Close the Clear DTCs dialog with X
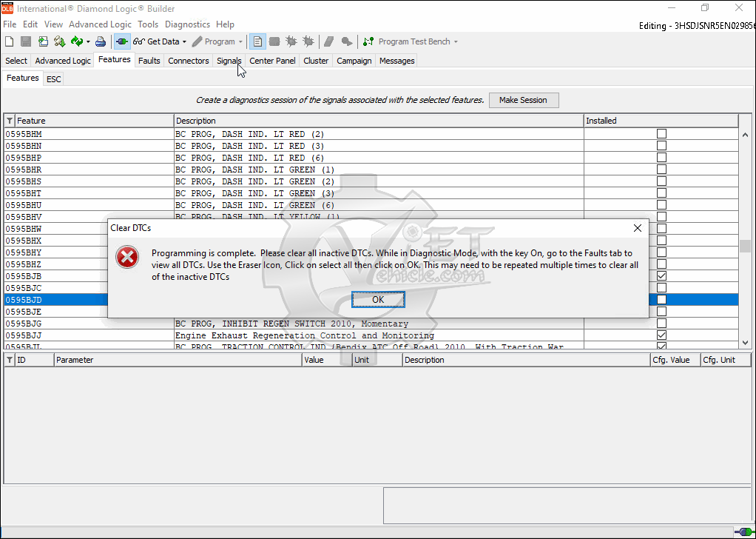Image resolution: width=756 pixels, height=539 pixels. click(638, 228)
